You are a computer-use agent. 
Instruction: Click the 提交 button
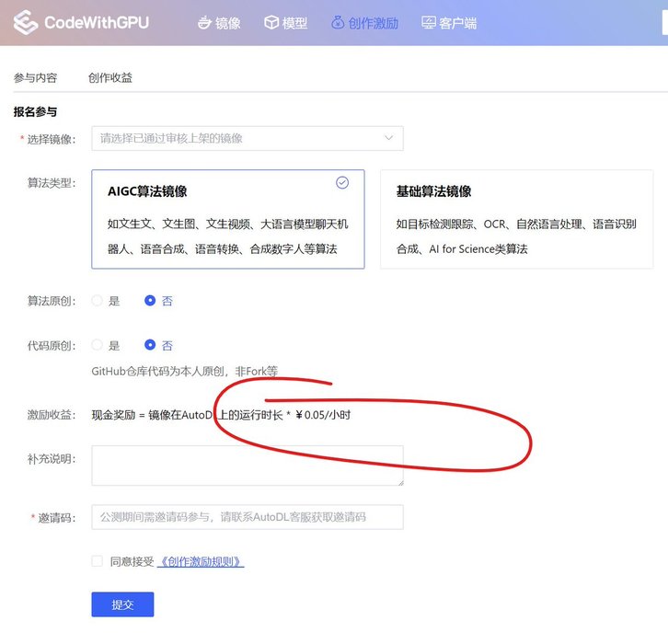pyautogui.click(x=122, y=604)
